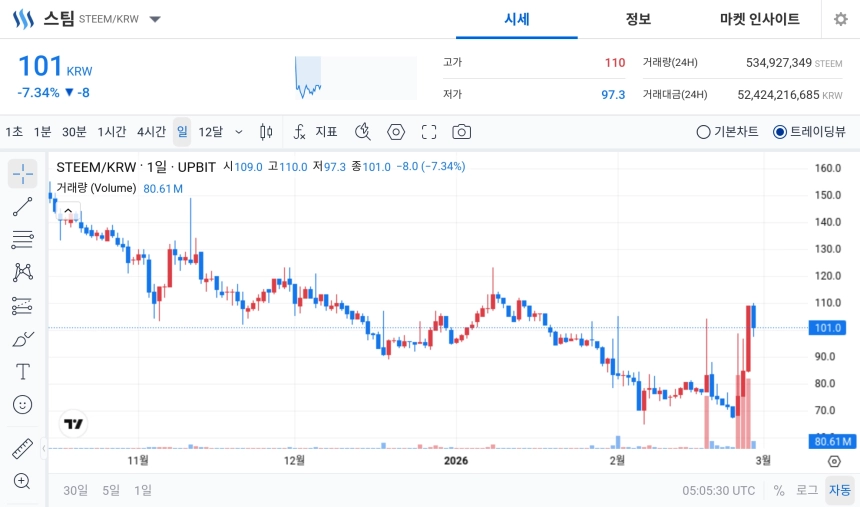Set the 1시간 interval

pos(112,132)
